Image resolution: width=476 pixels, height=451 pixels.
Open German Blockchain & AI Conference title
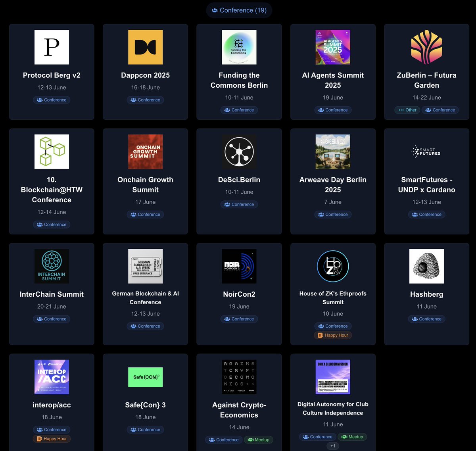pos(145,298)
